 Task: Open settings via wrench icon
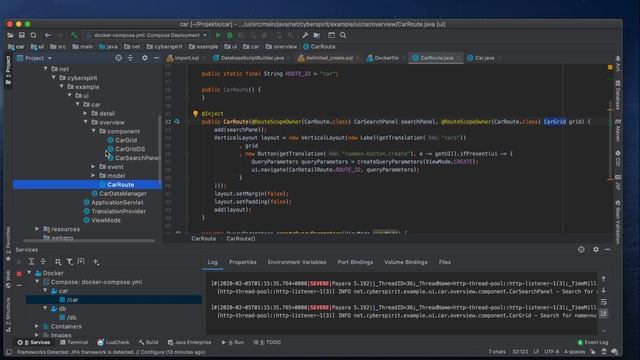(x=305, y=36)
